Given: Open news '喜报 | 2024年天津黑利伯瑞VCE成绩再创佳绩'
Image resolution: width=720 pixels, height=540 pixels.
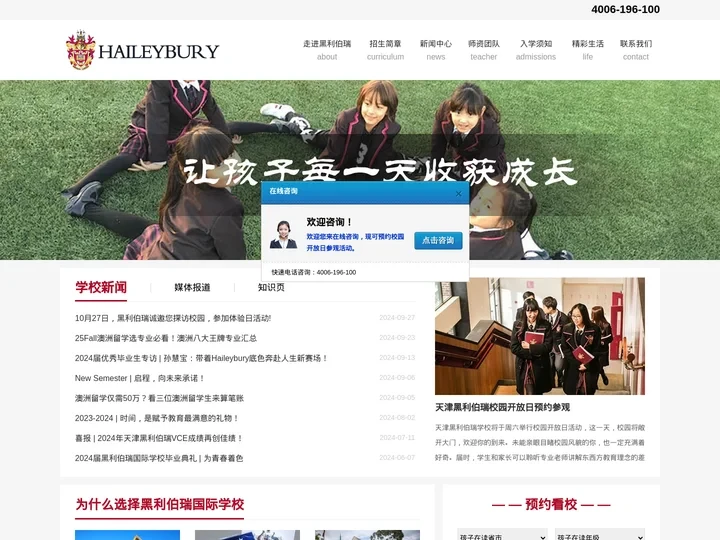Looking at the screenshot, I should pyautogui.click(x=159, y=438).
